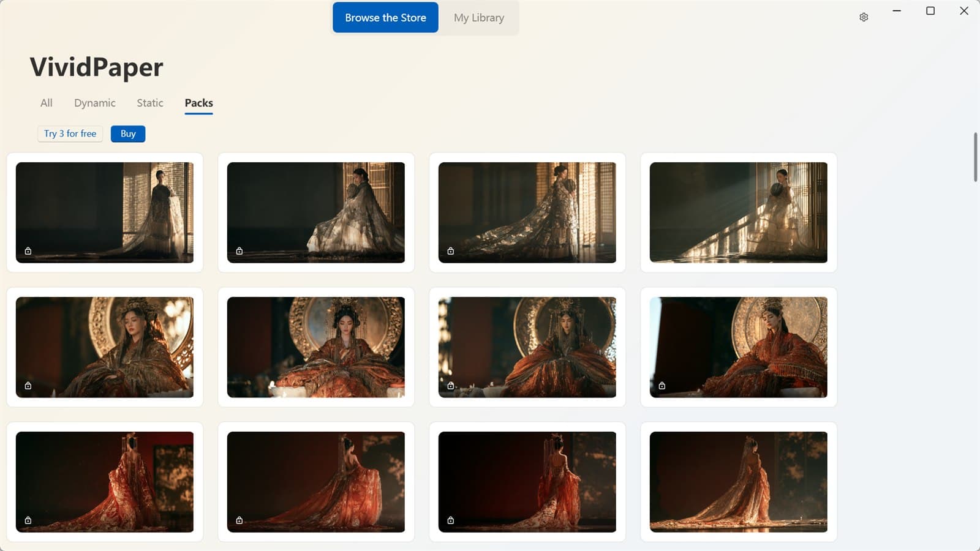Click lock icon on seated woman in white gown wallpaper
The height and width of the screenshot is (551, 980).
[x=239, y=251]
